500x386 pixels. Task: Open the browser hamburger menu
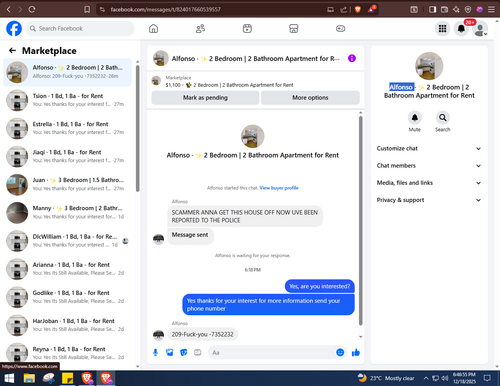tap(491, 9)
